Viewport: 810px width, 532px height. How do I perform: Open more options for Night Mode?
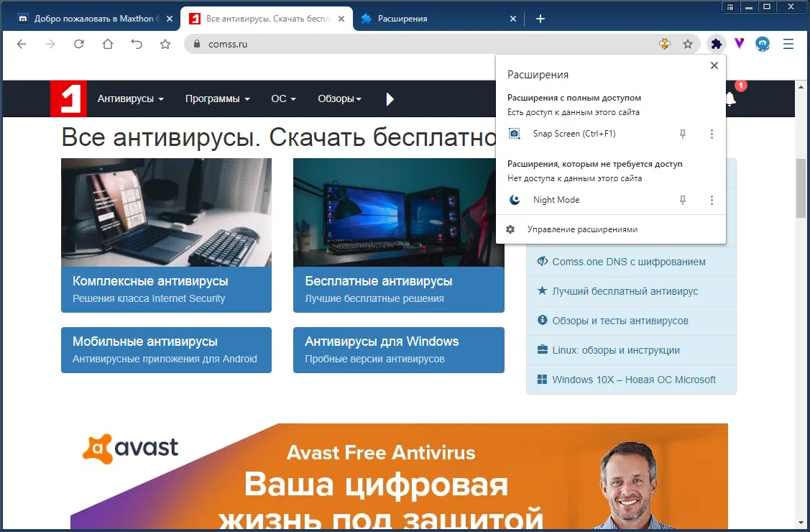[x=712, y=200]
